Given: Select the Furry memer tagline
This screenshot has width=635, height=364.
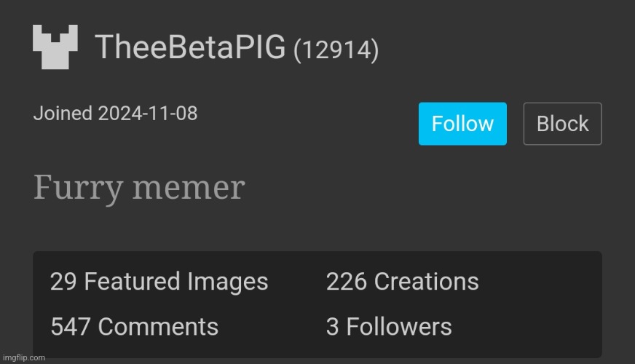Looking at the screenshot, I should pos(139,188).
